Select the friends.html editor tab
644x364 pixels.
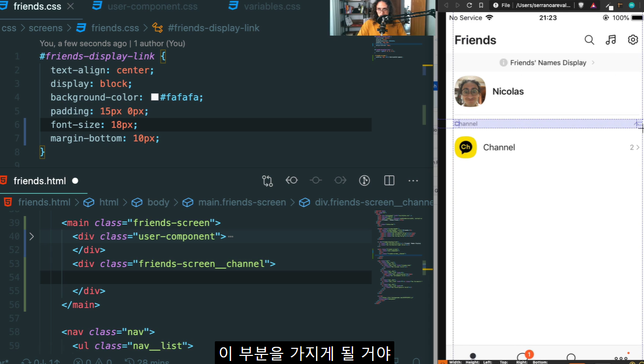39,180
